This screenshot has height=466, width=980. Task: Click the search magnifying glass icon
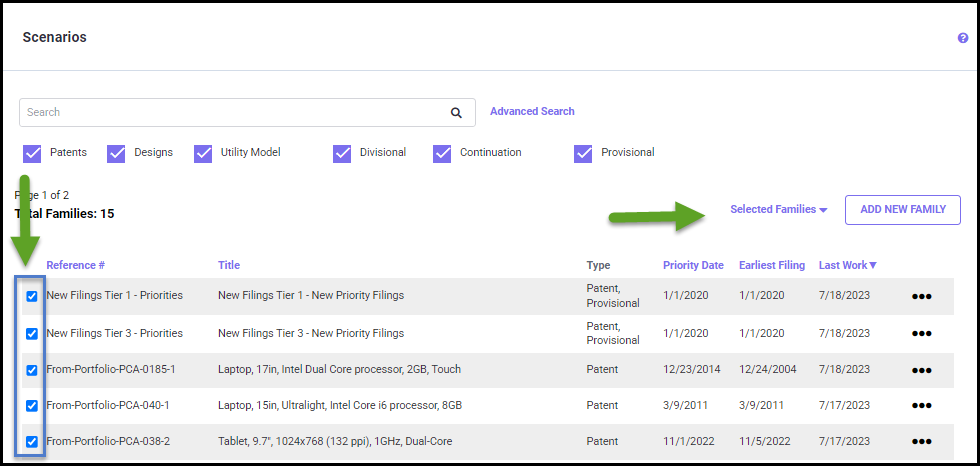[456, 113]
